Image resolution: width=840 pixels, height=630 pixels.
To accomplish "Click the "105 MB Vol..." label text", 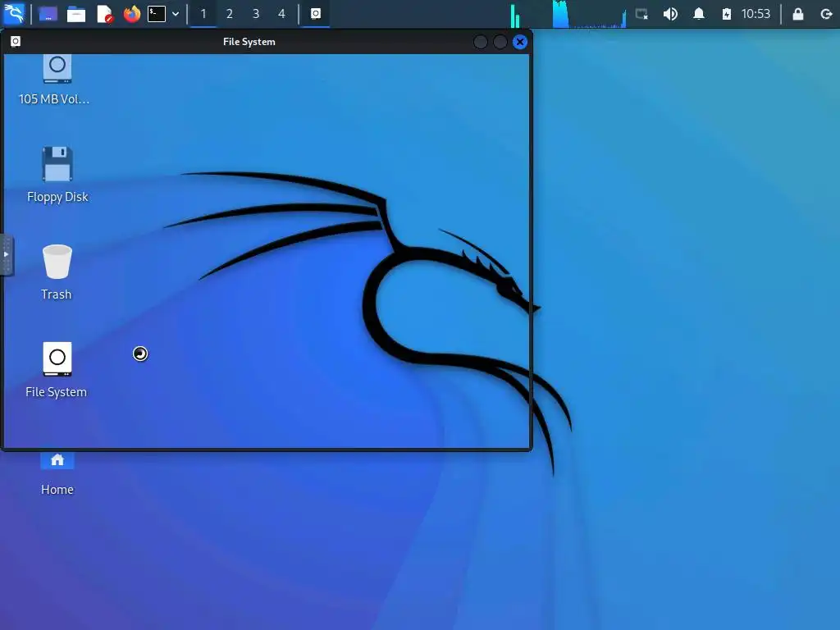I will 54,99.
